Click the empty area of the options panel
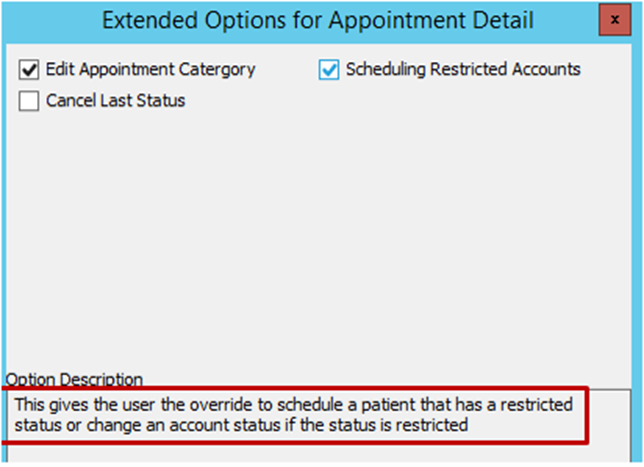644x467 pixels. coord(320,240)
